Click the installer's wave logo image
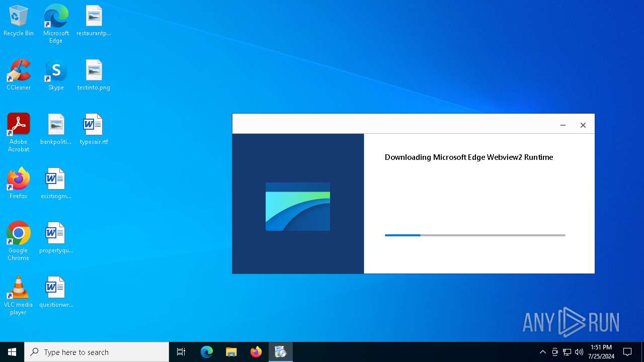The width and height of the screenshot is (644, 362). (298, 207)
